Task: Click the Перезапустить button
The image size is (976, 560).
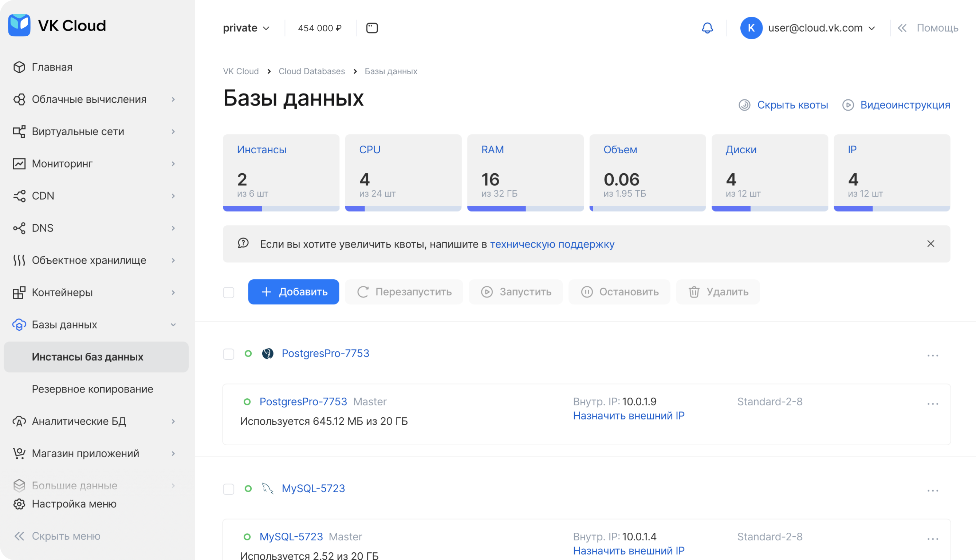Action: click(404, 292)
